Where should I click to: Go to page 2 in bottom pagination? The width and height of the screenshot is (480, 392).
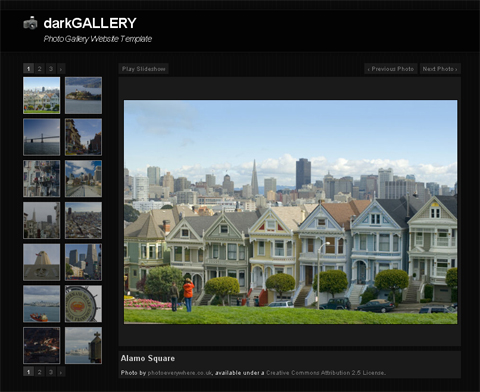39,372
